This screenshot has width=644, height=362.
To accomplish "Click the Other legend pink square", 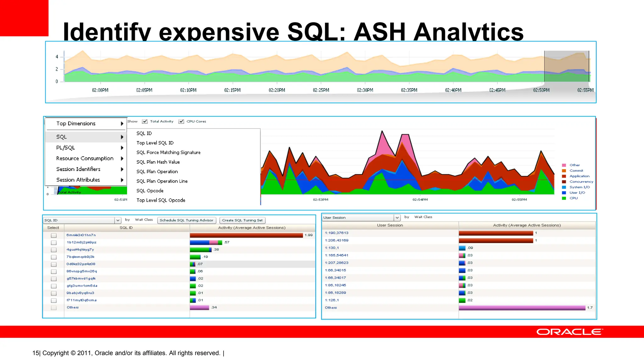I will [564, 165].
